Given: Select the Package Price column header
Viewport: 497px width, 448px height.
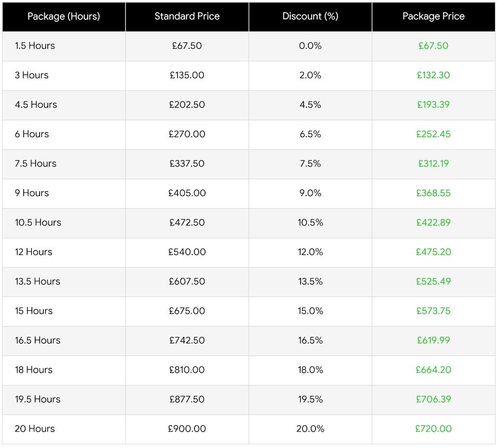Looking at the screenshot, I should click(433, 16).
